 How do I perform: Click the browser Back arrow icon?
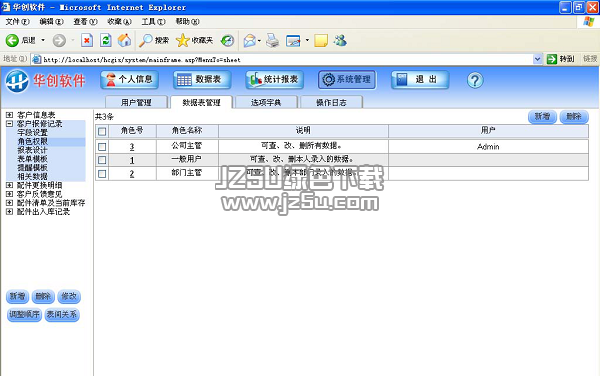click(x=12, y=40)
